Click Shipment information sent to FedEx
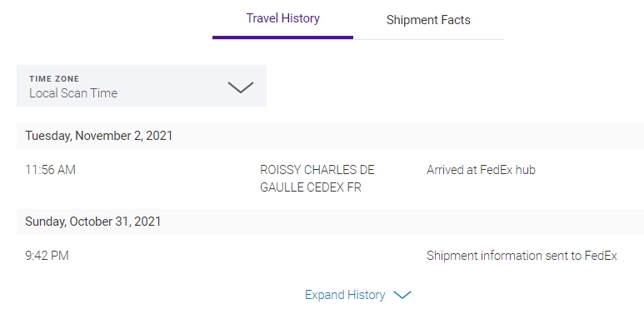Viewport: 644px width, 314px height. 522,256
